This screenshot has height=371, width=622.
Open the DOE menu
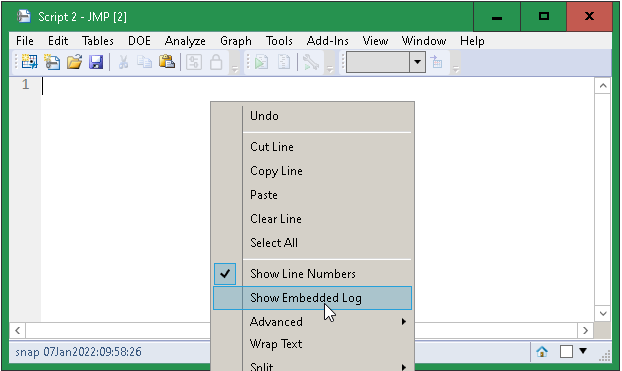[139, 41]
